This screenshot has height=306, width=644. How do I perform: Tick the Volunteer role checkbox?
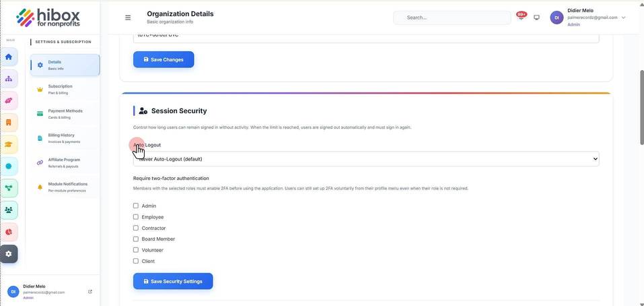(x=136, y=250)
